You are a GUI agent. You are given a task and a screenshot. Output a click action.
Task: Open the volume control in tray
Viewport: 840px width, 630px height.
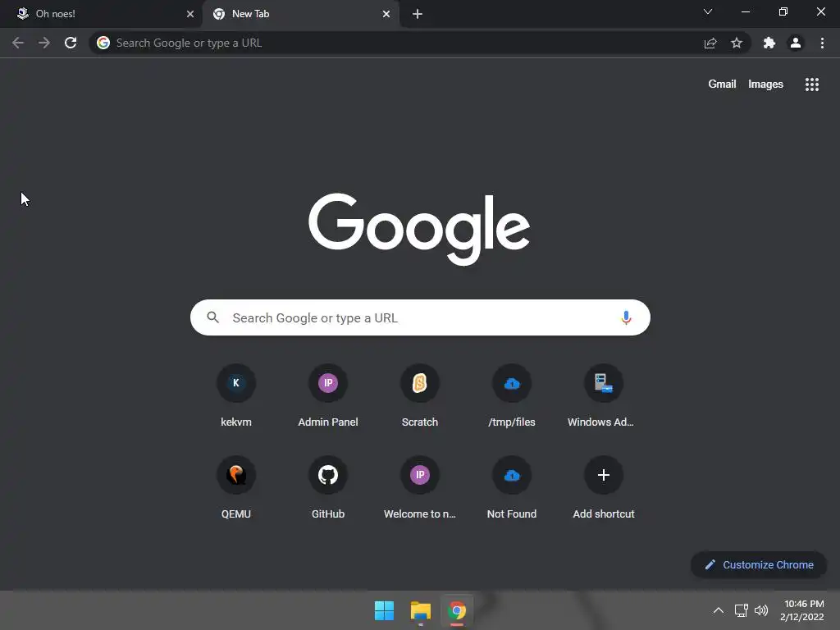tap(760, 610)
